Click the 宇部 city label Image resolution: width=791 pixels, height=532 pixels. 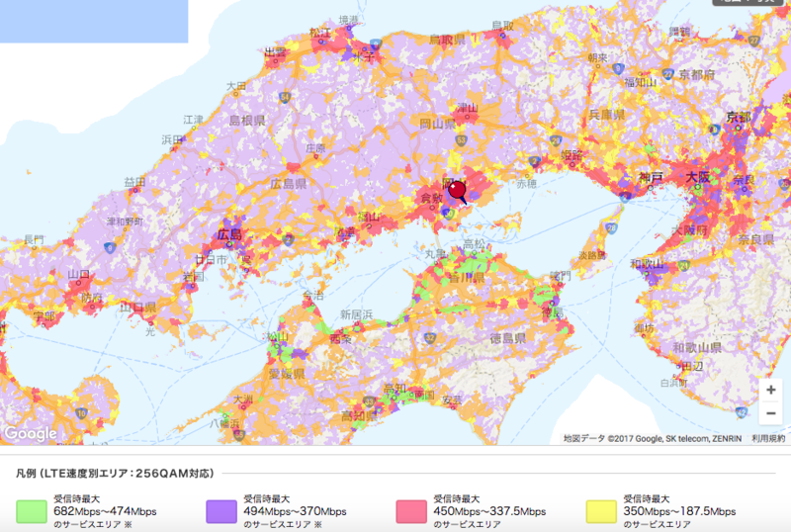(x=44, y=316)
